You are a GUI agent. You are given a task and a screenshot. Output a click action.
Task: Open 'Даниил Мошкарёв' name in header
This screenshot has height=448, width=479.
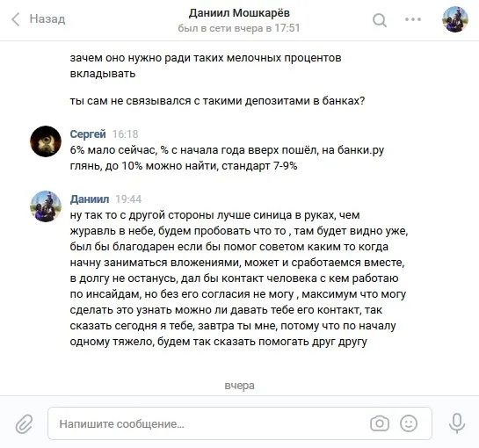pyautogui.click(x=239, y=13)
